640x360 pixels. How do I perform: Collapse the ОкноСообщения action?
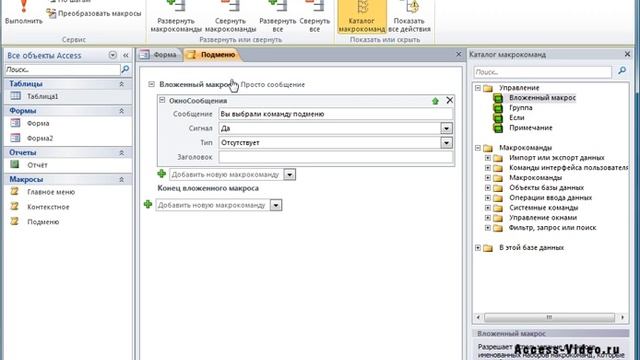coord(162,100)
